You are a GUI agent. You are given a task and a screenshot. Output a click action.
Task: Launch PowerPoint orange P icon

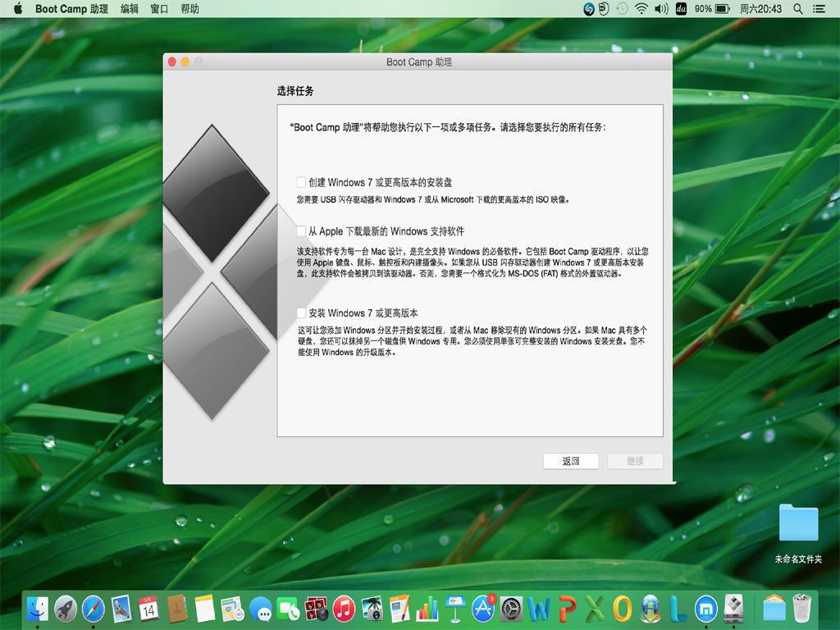(567, 609)
